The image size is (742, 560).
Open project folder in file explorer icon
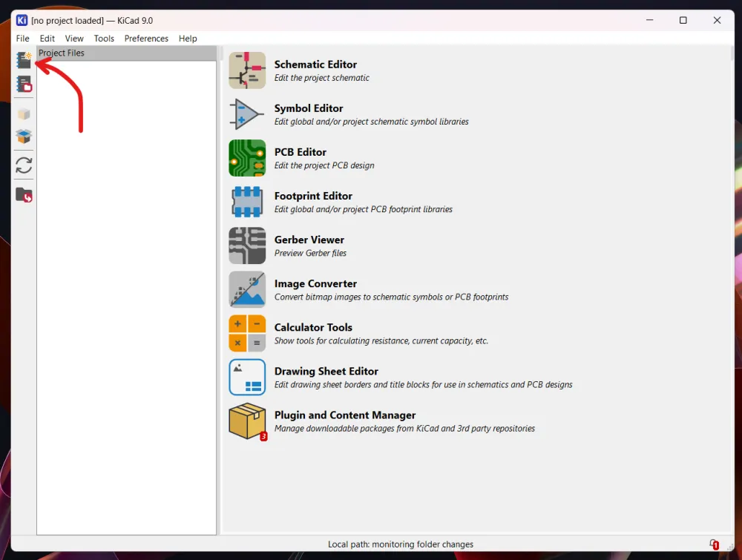click(x=24, y=195)
